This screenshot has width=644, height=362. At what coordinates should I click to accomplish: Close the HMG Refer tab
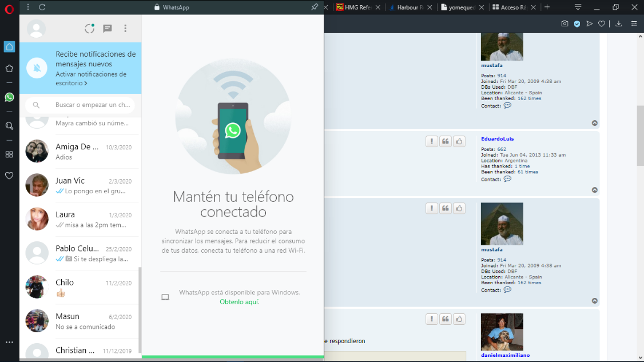378,7
